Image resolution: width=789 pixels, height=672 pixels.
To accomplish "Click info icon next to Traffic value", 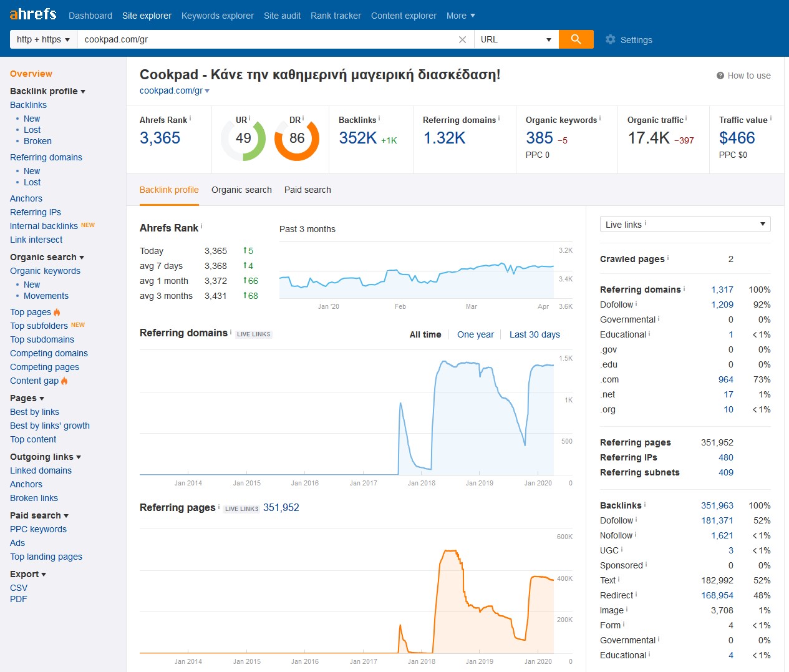I will coord(771,118).
